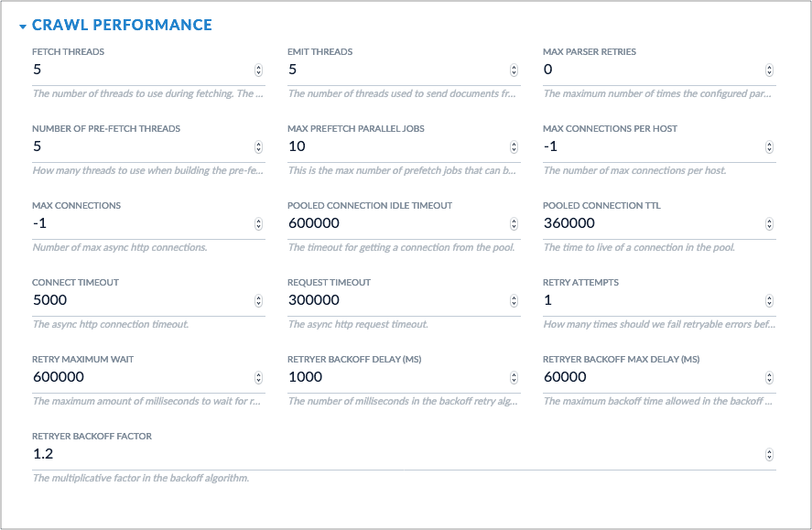Select the Max Connections value field
812x530 pixels.
click(x=137, y=222)
